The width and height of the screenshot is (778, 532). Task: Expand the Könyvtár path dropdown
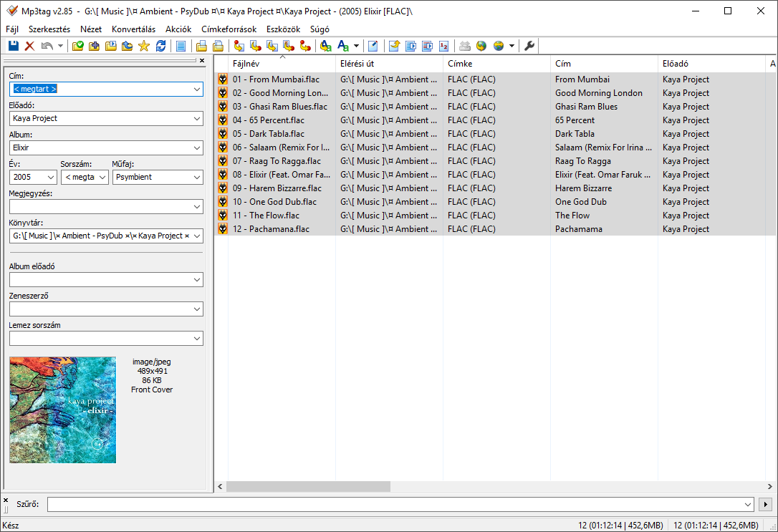pos(196,236)
